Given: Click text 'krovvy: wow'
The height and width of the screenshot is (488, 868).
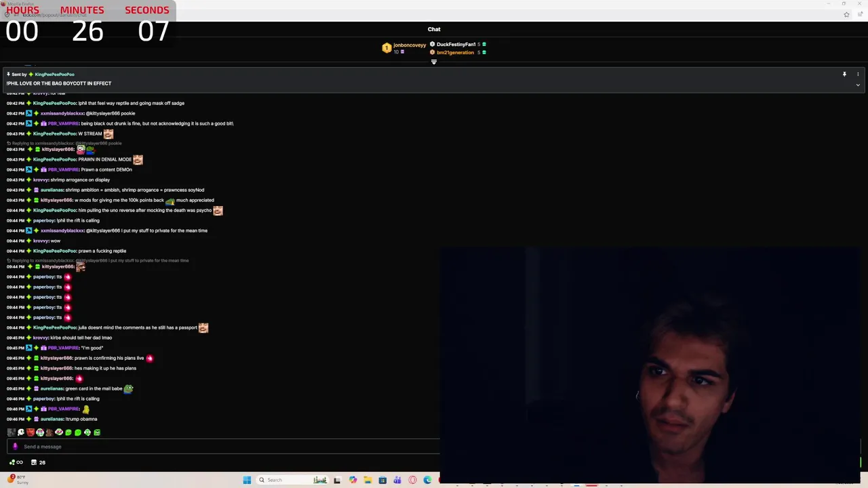Looking at the screenshot, I should (x=47, y=241).
